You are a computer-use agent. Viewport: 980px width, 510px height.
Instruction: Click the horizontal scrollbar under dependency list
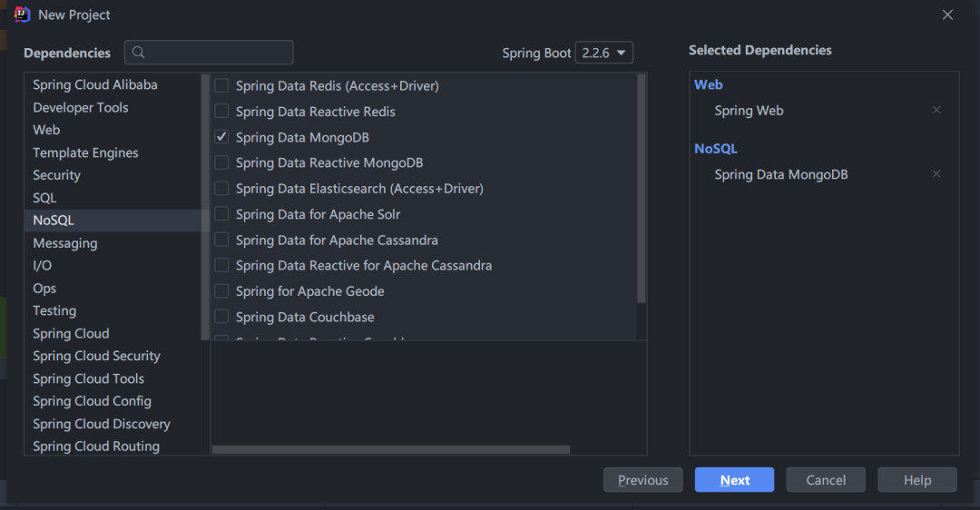(x=391, y=449)
